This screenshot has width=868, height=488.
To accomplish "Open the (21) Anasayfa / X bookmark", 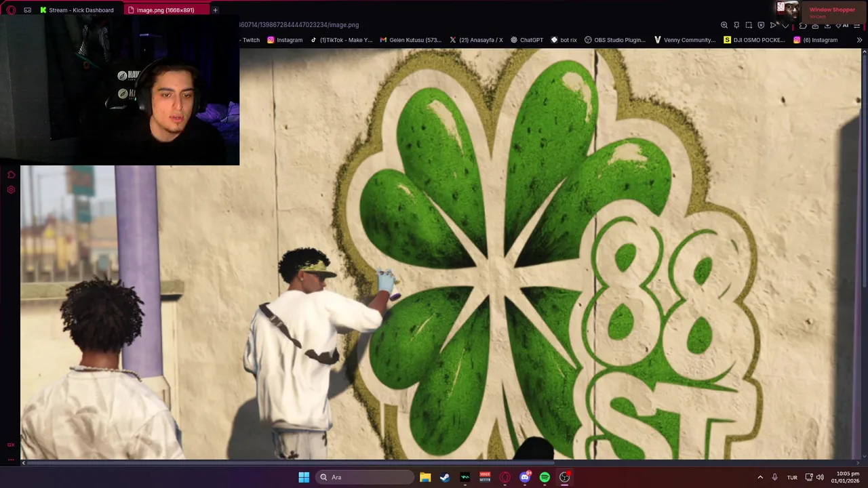I will 476,40.
